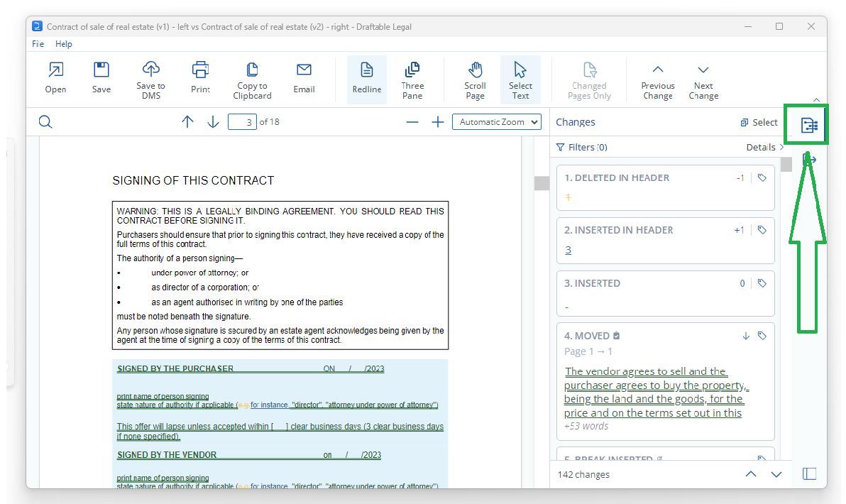Expand the Filters (0) section

[581, 148]
